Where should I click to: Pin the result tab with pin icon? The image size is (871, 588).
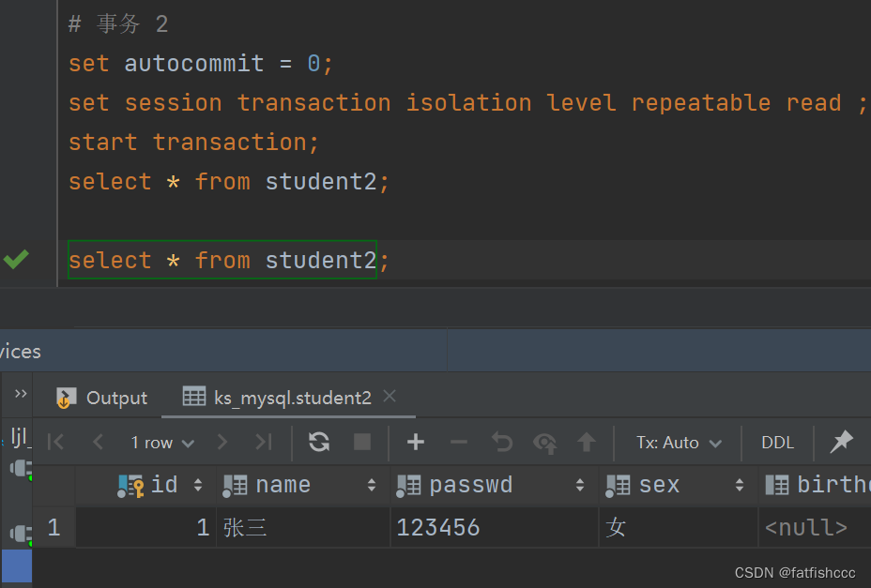pos(842,442)
